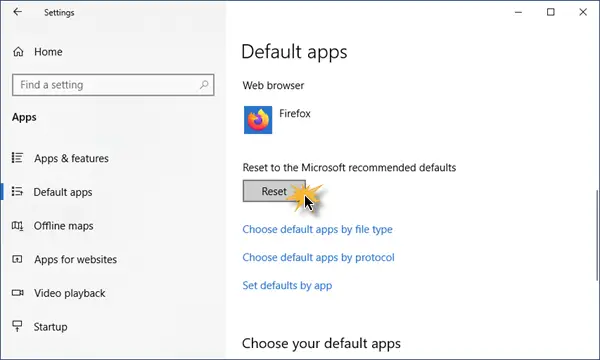Click the Apps for websites icon
Image resolution: width=600 pixels, height=360 pixels.
click(x=17, y=259)
